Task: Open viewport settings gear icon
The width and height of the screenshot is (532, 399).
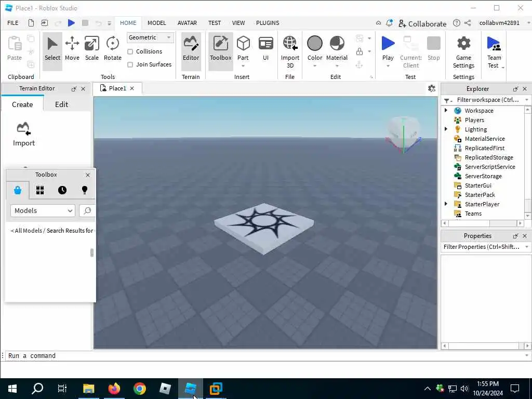Action: point(432,88)
